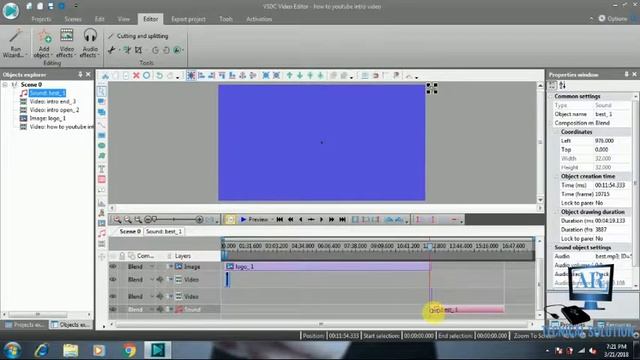
Task: Step one frame forward
Action: tap(321, 220)
